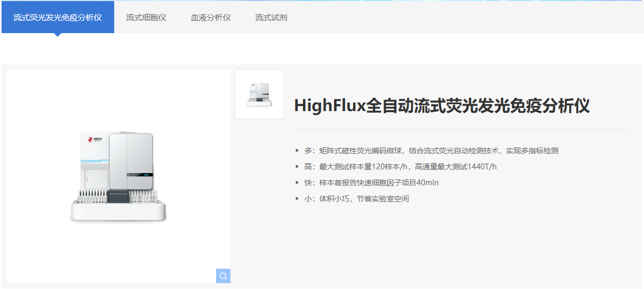The image size is (644, 289).
Task: Click the large HighFlux analyzer product photo
Action: [x=118, y=176]
